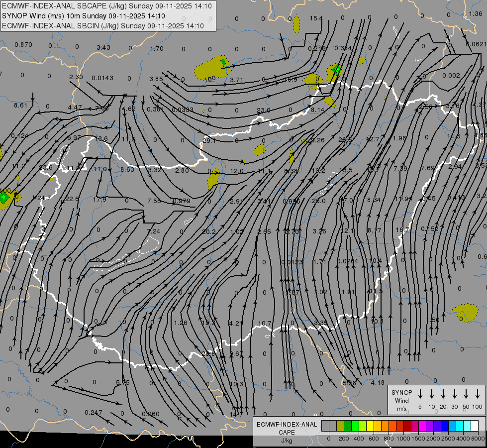Click the map value '0.0123'
Viewport: 487px width, 448px height.
point(292,262)
